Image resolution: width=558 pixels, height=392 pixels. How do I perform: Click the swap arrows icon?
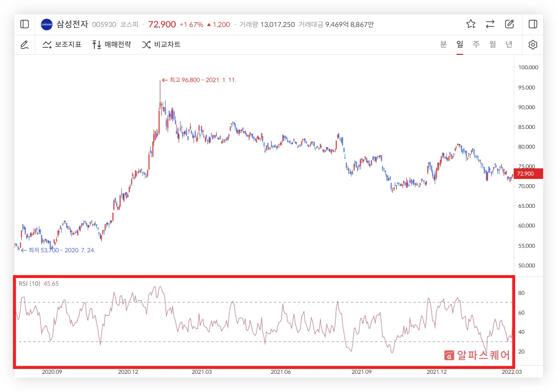[x=490, y=24]
